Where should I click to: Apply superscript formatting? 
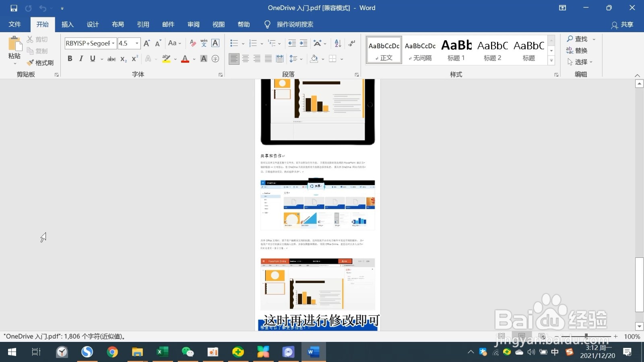pyautogui.click(x=135, y=59)
